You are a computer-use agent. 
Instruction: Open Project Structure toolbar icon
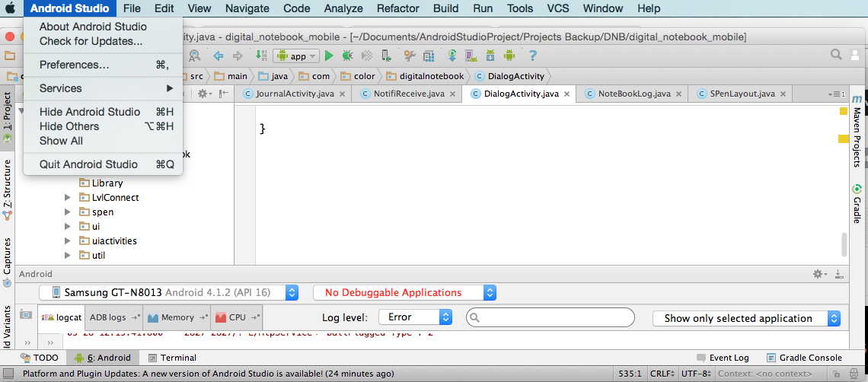coord(428,56)
